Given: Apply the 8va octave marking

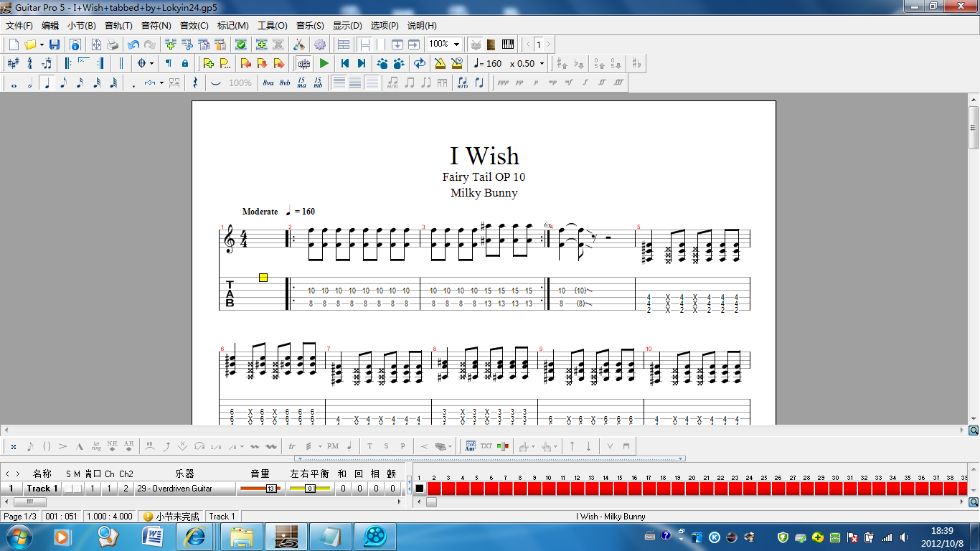Looking at the screenshot, I should 268,83.
